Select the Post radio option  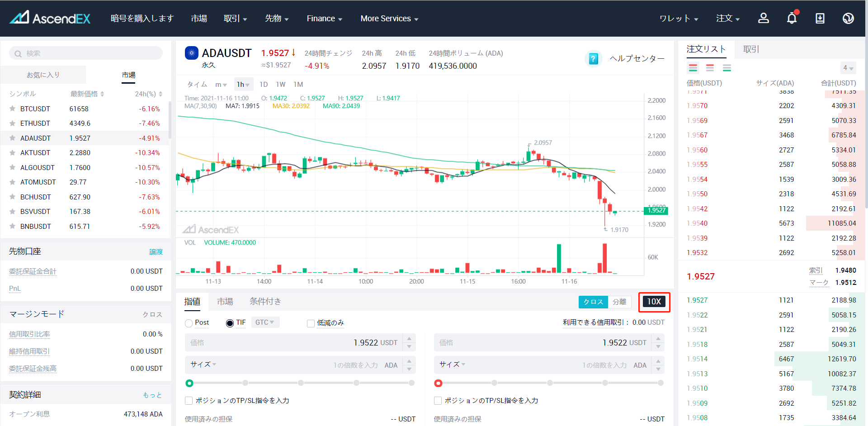[189, 323]
